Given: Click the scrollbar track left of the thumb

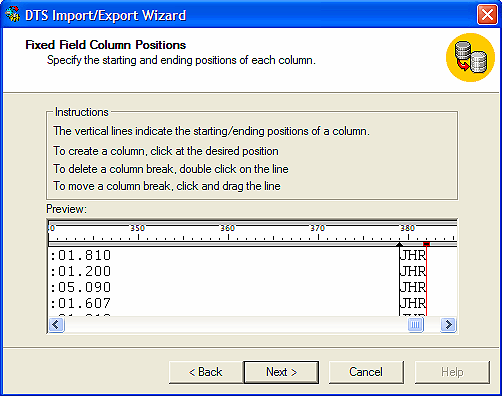Looking at the screenshot, I should 236,324.
